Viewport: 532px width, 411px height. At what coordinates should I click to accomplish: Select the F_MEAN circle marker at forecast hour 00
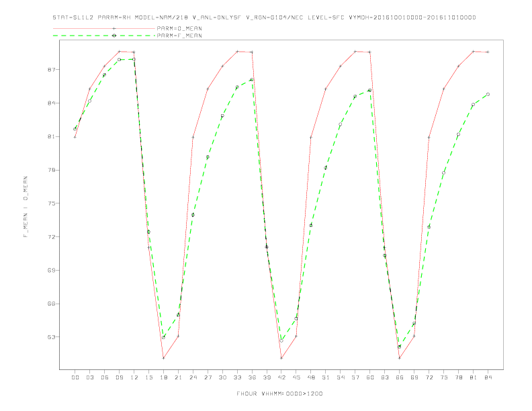pos(75,129)
